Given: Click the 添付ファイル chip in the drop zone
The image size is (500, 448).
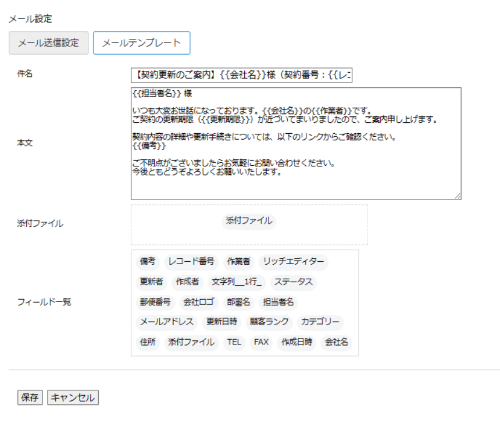Looking at the screenshot, I should (x=249, y=221).
